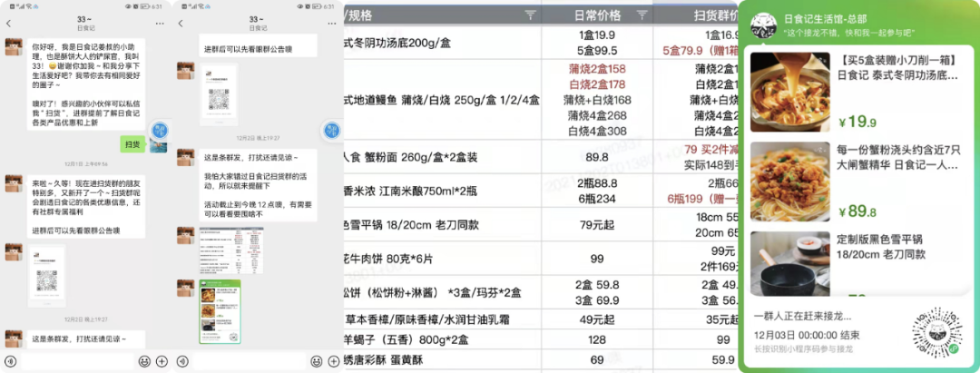The height and width of the screenshot is (373, 980).
Task: Select the 89.8 daily price cell
Action: pyautogui.click(x=597, y=157)
